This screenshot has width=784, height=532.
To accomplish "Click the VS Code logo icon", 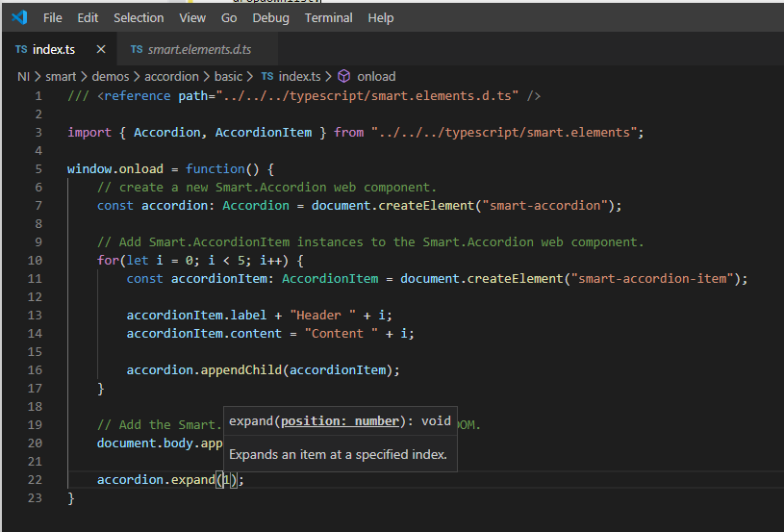I will click(19, 17).
